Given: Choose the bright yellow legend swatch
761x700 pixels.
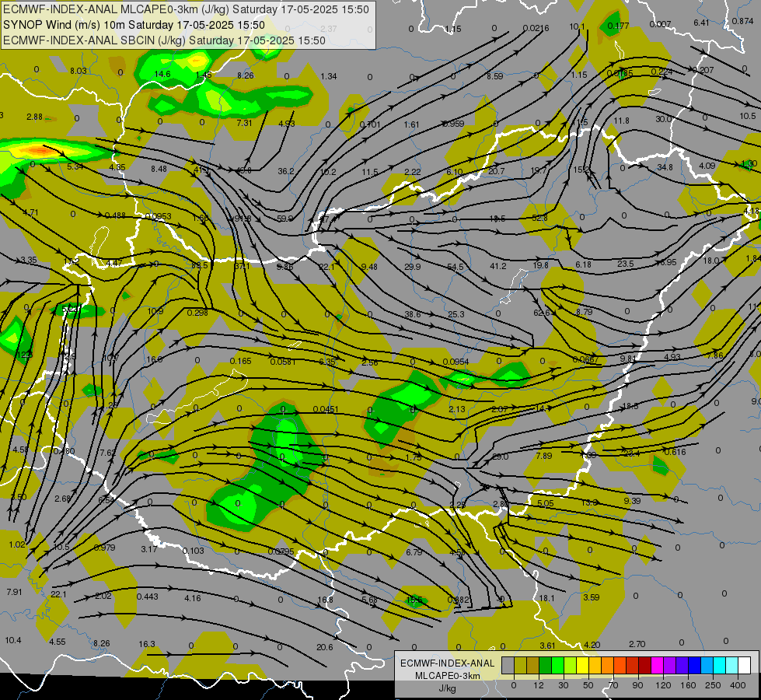Looking at the screenshot, I should pyautogui.click(x=582, y=666).
